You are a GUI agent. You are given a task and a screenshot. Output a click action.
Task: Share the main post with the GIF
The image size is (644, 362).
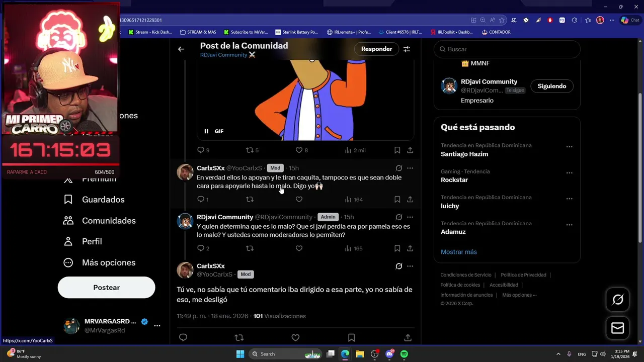click(x=410, y=150)
